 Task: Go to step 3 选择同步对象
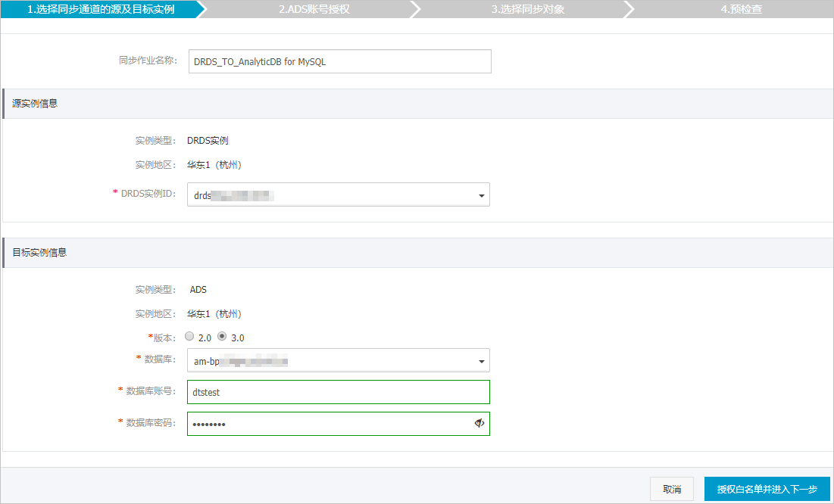[528, 9]
